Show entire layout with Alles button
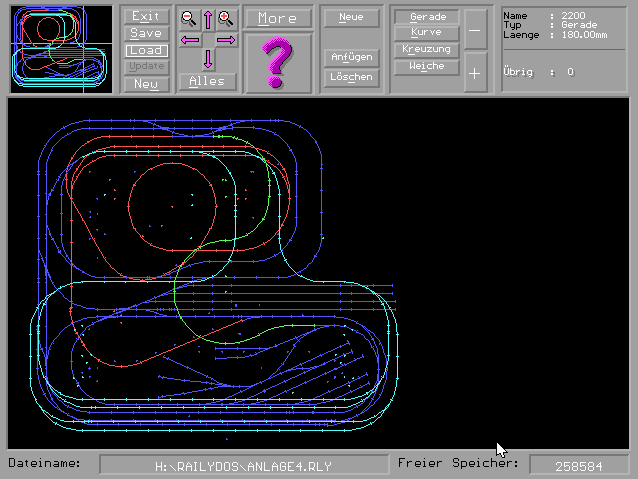The width and height of the screenshot is (638, 479). (207, 82)
